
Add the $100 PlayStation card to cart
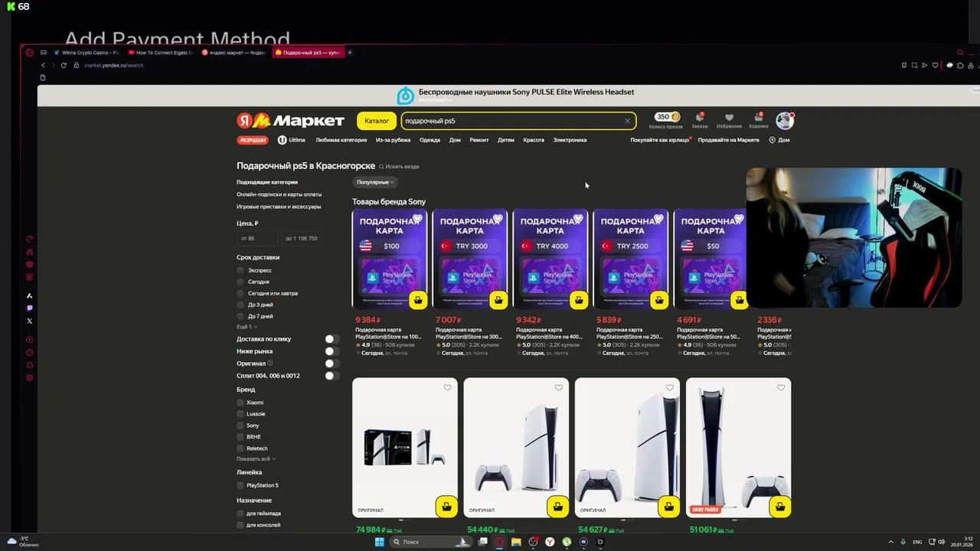[x=418, y=300]
